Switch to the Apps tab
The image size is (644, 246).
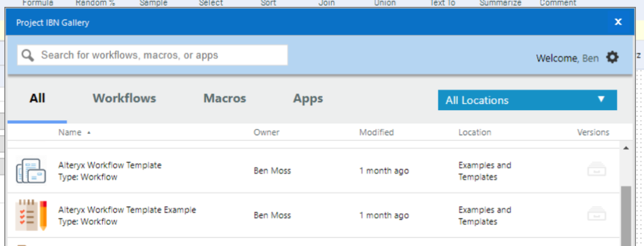pyautogui.click(x=308, y=99)
